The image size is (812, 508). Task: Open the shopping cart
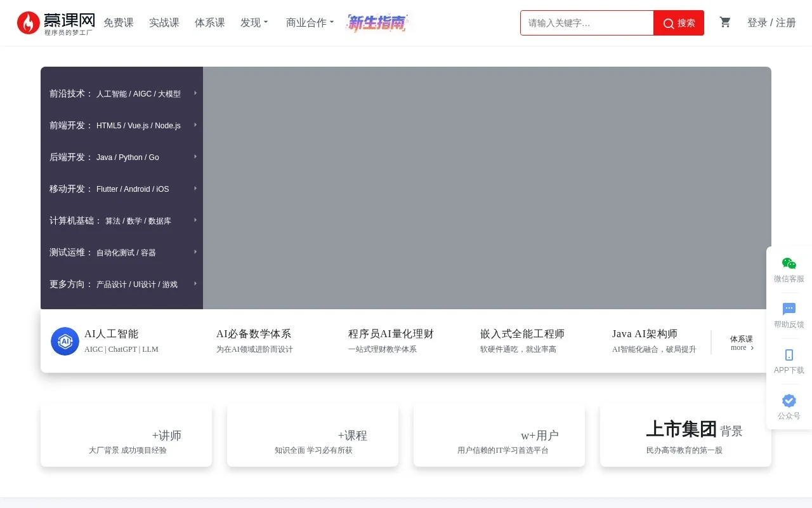pos(725,22)
